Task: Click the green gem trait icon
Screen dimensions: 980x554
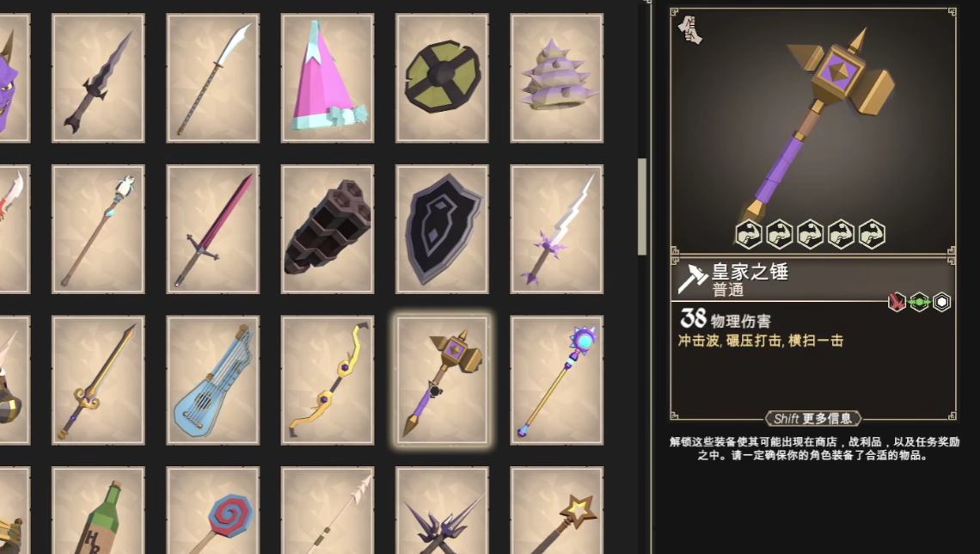Action: tap(919, 303)
